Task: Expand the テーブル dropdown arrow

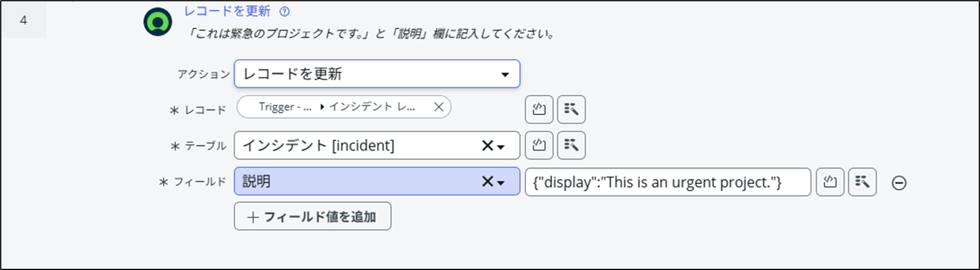Action: pyautogui.click(x=501, y=147)
